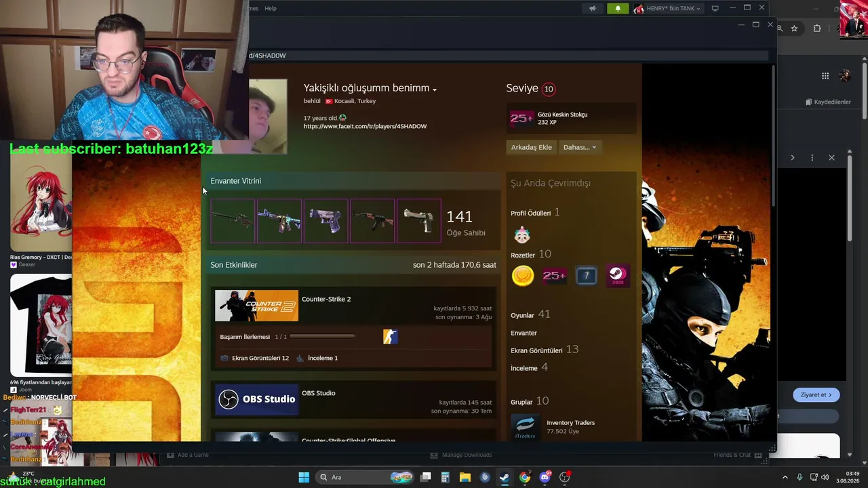Click the taskbar microphone icon
The height and width of the screenshot is (488, 868).
point(800,477)
